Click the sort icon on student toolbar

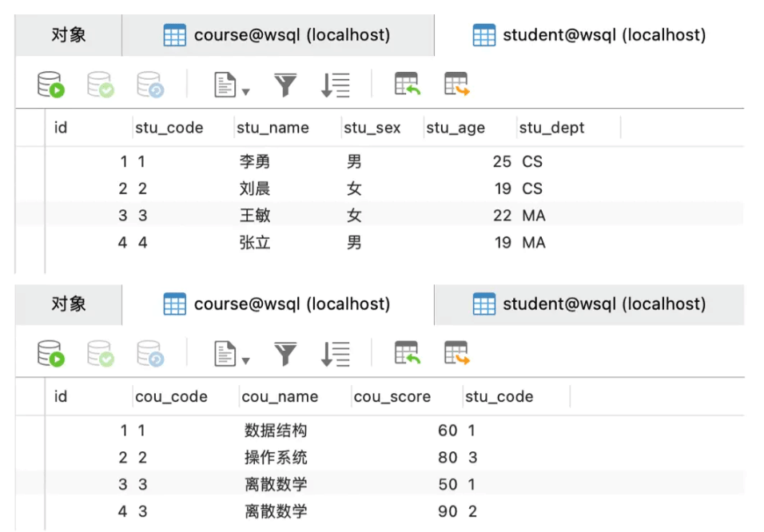(336, 84)
